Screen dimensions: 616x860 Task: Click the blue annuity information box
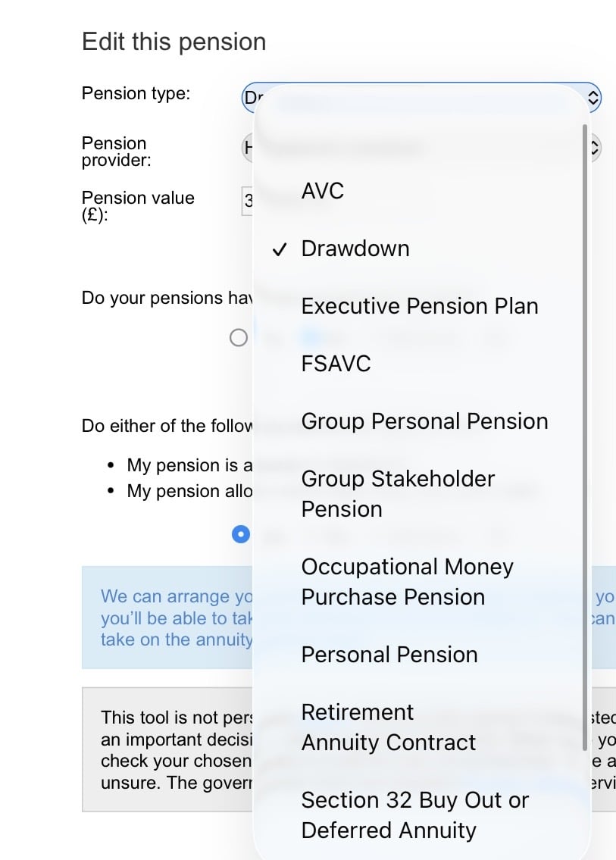pyautogui.click(x=167, y=618)
